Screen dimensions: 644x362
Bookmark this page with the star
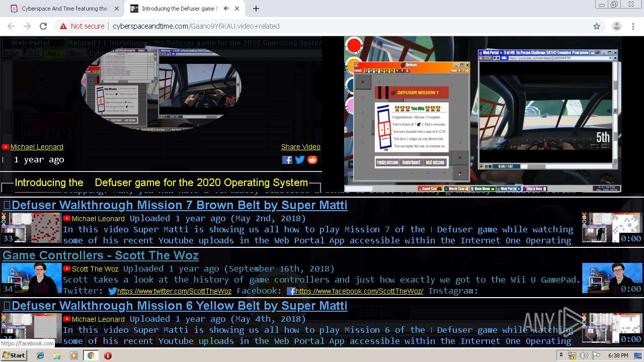pos(597,26)
